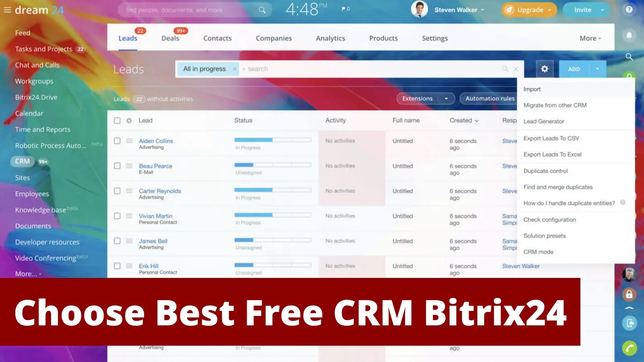Click the right sidebar search icon
The height and width of the screenshot is (362, 644).
(629, 57)
